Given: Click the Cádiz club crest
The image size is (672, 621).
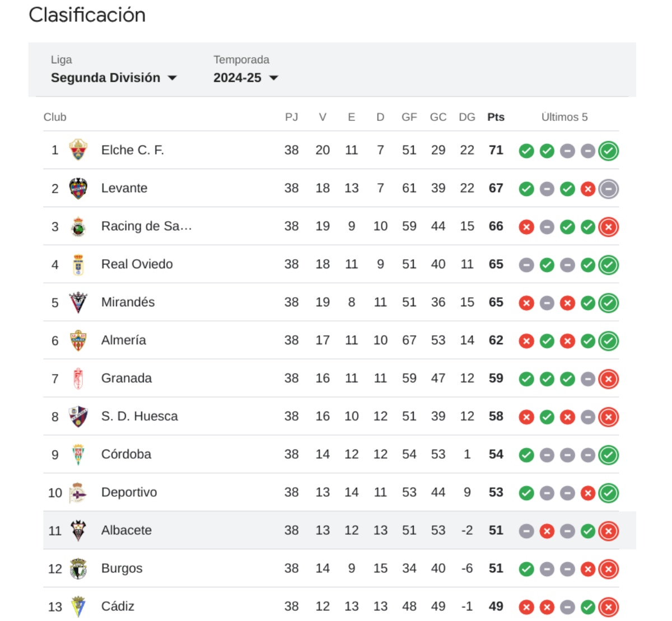Looking at the screenshot, I should pyautogui.click(x=78, y=606).
